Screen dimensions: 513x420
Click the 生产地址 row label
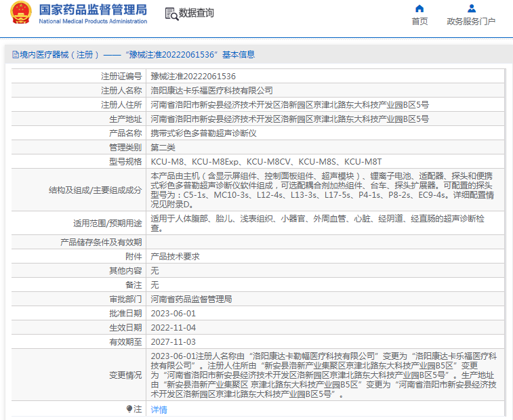[125, 119]
